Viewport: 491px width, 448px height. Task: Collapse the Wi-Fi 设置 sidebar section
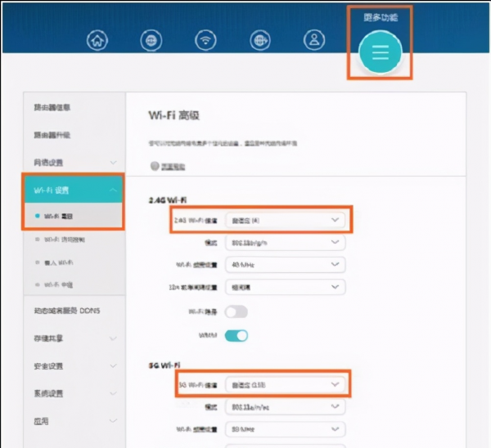click(x=74, y=190)
